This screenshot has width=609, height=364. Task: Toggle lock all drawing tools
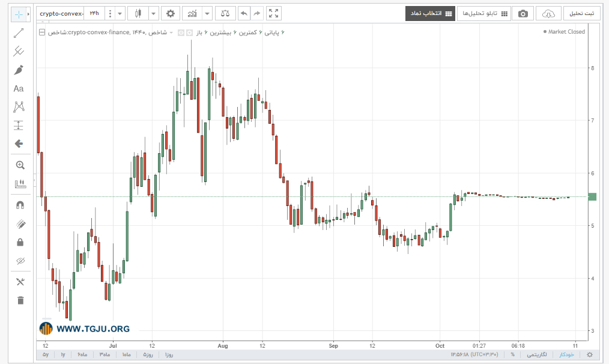pyautogui.click(x=20, y=243)
